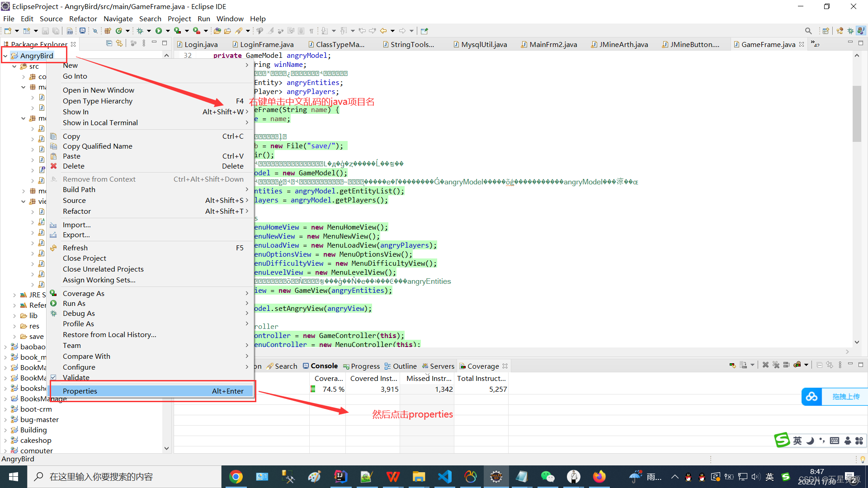868x488 pixels.
Task: Expand the AngryBird project tree node
Action: click(5, 56)
